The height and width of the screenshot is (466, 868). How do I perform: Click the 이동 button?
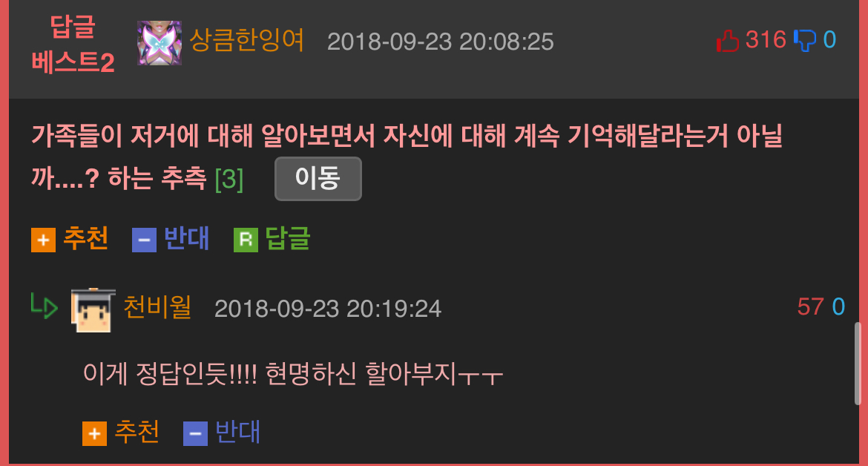pos(318,179)
